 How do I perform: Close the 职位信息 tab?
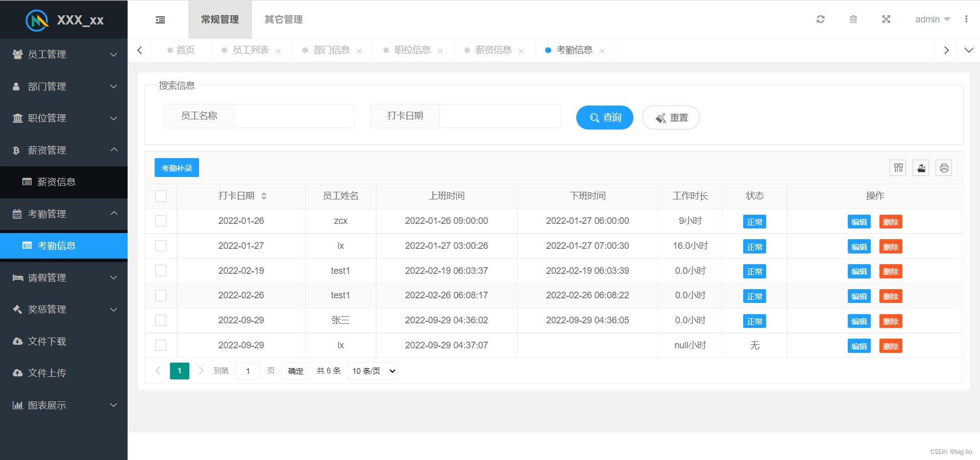coord(440,51)
